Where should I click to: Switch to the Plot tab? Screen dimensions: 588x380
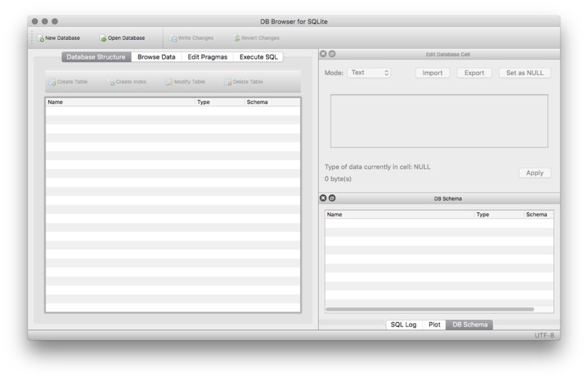click(434, 325)
